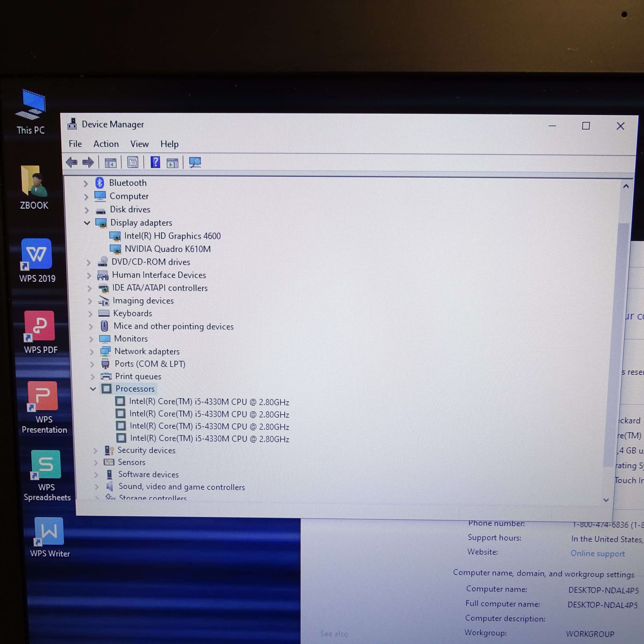Launch WPS 2019 desktop shortcut
644x644 pixels.
[x=37, y=261]
